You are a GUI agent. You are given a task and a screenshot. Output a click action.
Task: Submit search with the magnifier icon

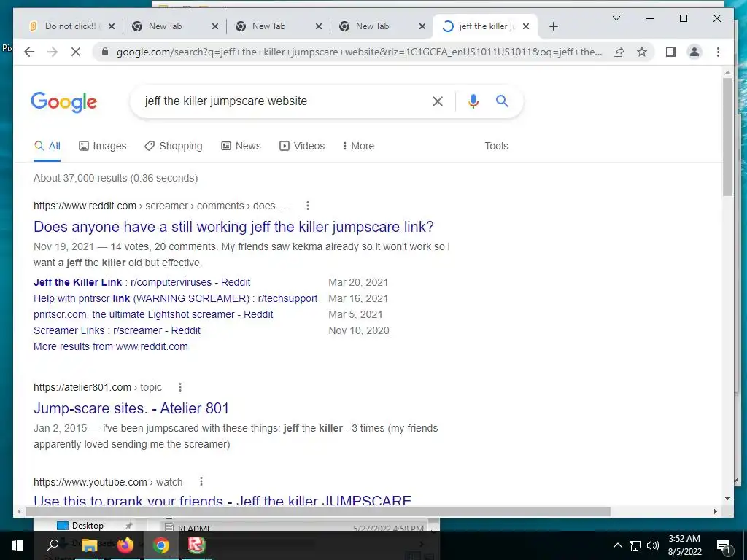point(502,101)
